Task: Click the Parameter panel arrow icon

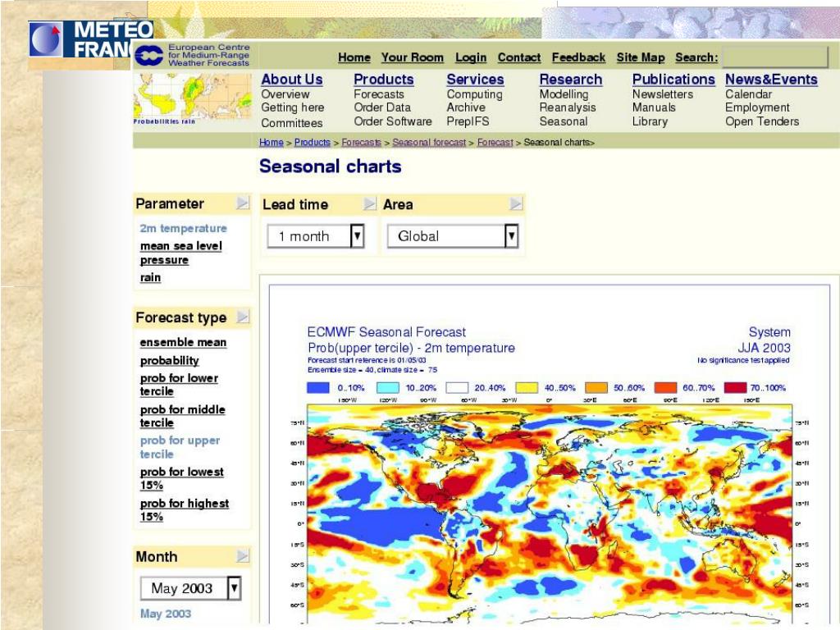Action: tap(243, 203)
